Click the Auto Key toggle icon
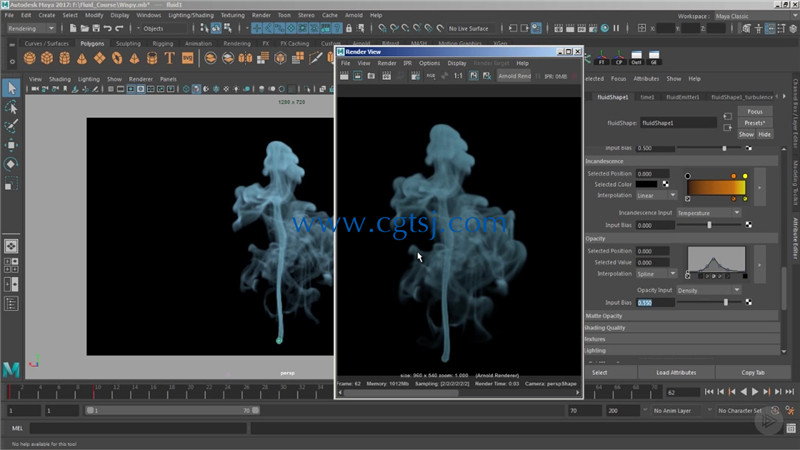This screenshot has width=800, height=450. 775,410
